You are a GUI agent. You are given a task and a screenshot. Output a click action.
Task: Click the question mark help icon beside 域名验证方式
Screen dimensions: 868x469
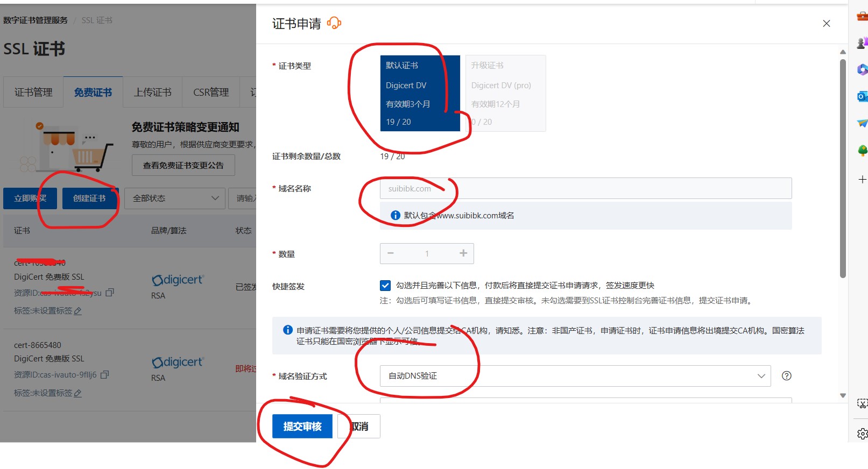(x=787, y=376)
